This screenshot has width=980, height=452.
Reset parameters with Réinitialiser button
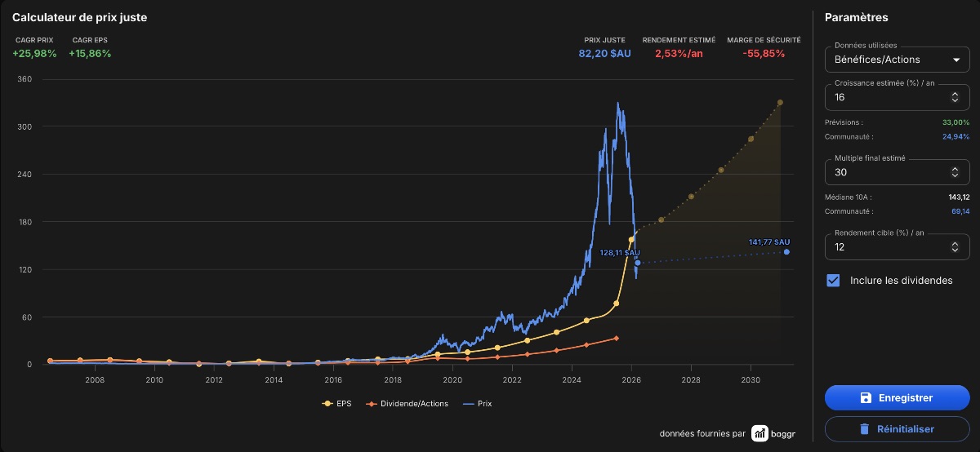(x=897, y=428)
